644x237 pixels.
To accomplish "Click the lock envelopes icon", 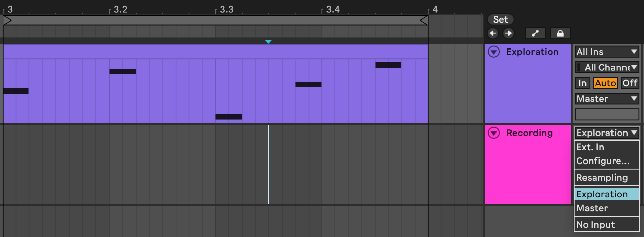I will (560, 33).
